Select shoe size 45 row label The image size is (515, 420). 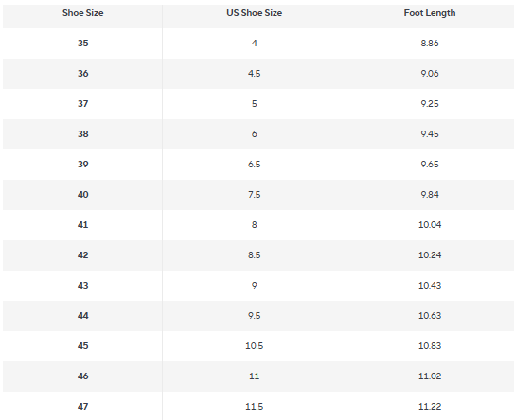[82, 346]
